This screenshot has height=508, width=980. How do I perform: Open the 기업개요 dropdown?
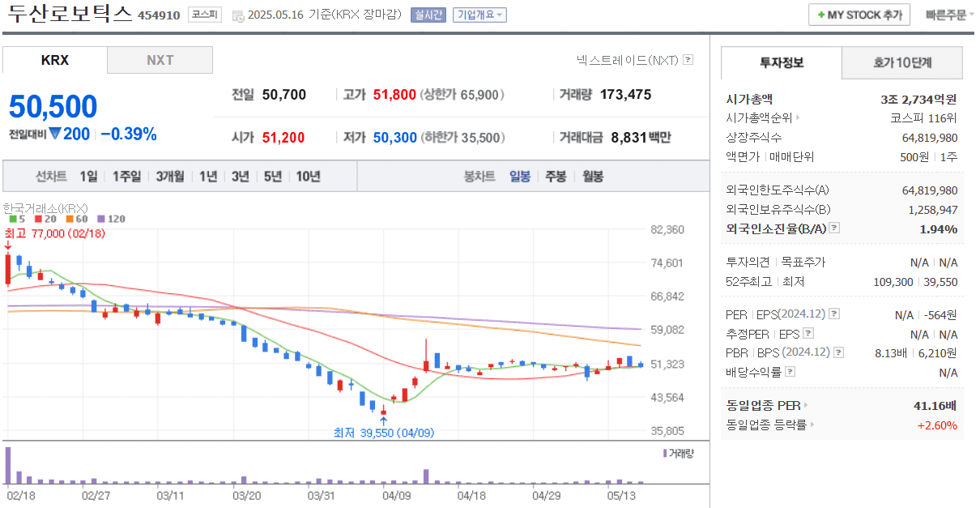tap(479, 15)
